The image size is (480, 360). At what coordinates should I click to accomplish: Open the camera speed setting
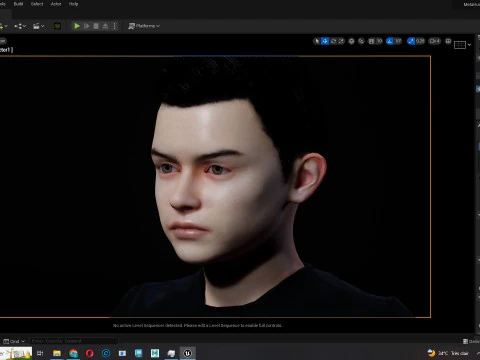[435, 41]
